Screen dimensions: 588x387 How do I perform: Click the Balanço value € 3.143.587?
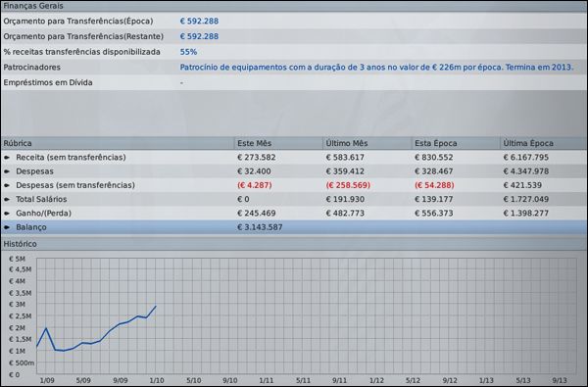click(x=260, y=227)
